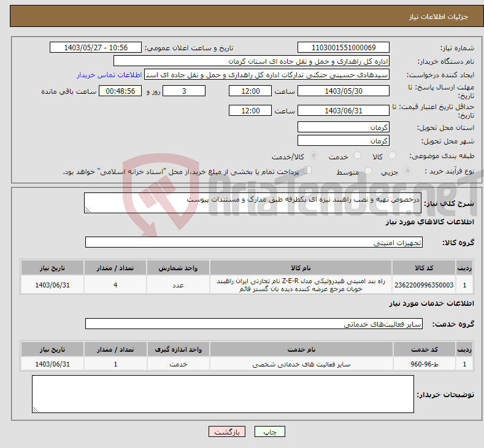This screenshot has width=484, height=448.
Task: Click service name سایر فعالیت های خدماتی شخصی
Action: click(301, 364)
